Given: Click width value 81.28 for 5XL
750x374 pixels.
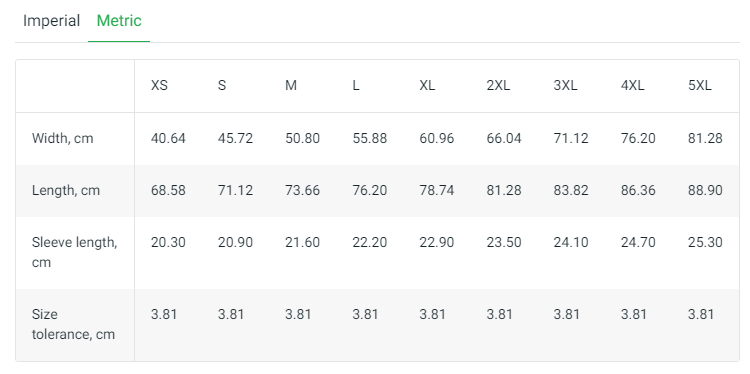Looking at the screenshot, I should click(x=706, y=139).
